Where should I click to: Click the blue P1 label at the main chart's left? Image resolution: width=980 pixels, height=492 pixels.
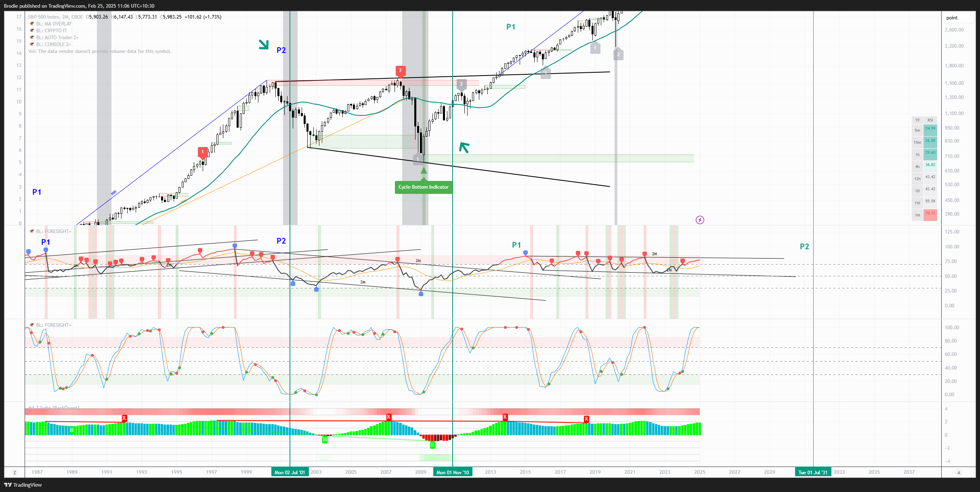click(x=37, y=192)
